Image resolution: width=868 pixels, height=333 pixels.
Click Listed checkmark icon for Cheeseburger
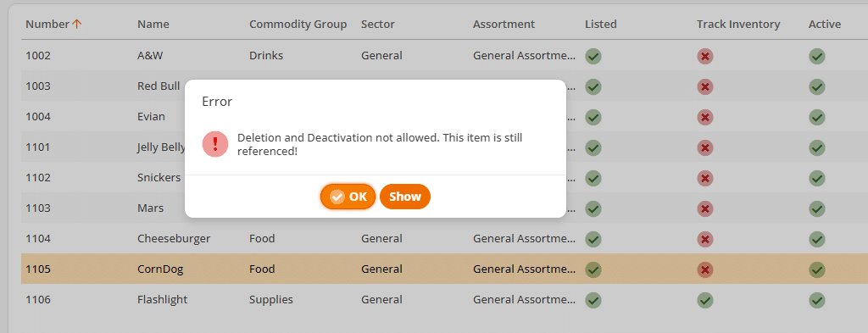pyautogui.click(x=593, y=240)
